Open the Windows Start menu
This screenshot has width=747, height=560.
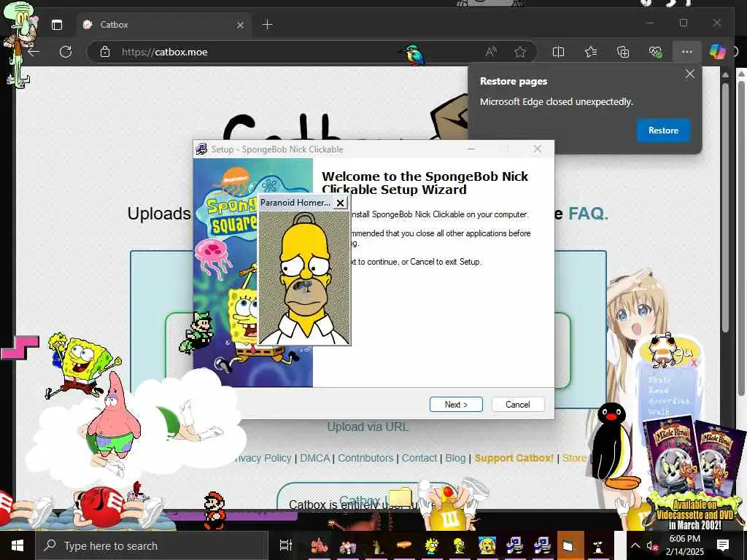pos(18,545)
